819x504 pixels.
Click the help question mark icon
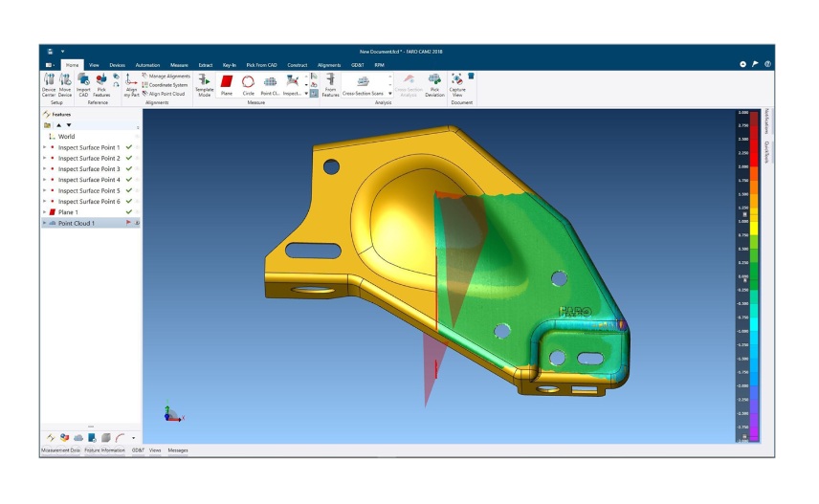(x=767, y=64)
